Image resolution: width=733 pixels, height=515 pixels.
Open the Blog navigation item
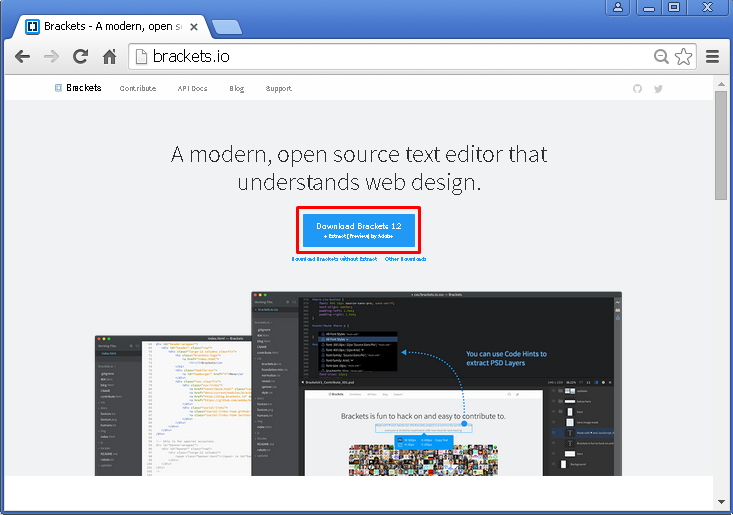click(x=237, y=88)
